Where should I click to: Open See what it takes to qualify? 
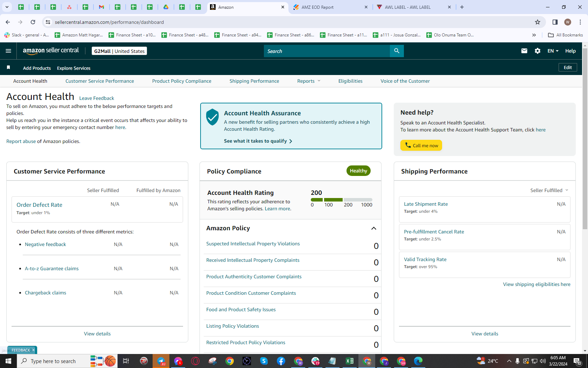point(258,141)
